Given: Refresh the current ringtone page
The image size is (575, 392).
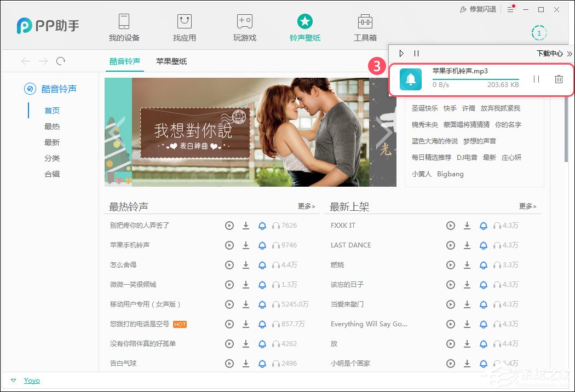Looking at the screenshot, I should [60, 61].
